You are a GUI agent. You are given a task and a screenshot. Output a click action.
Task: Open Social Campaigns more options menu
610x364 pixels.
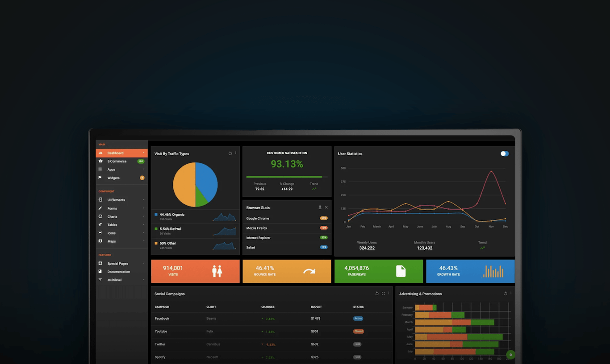pyautogui.click(x=389, y=294)
